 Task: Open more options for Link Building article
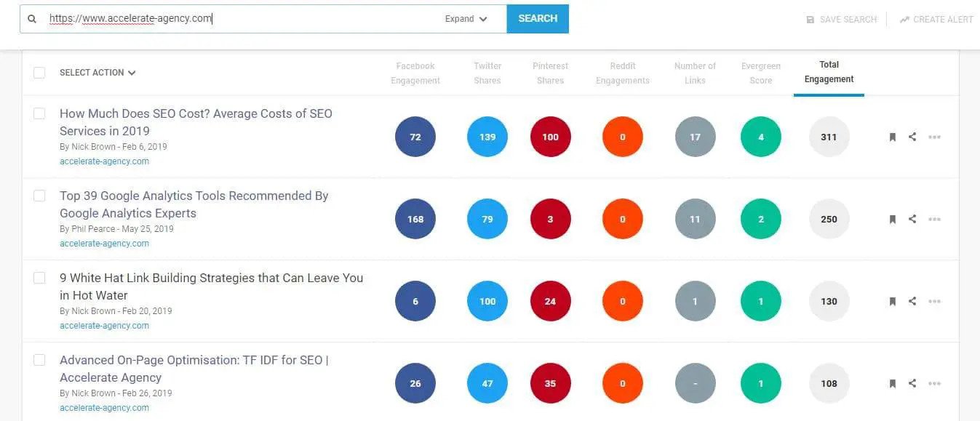935,301
